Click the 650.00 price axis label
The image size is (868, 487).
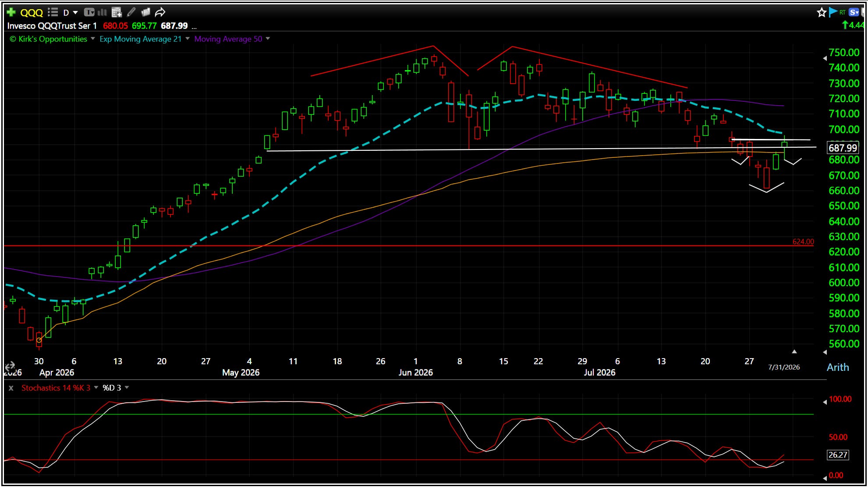coord(844,206)
